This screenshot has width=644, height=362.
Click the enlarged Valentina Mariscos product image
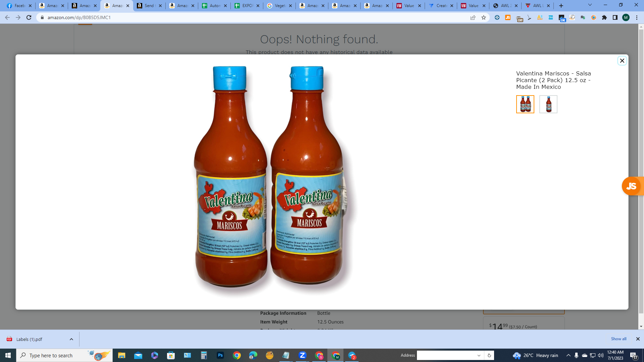274,181
